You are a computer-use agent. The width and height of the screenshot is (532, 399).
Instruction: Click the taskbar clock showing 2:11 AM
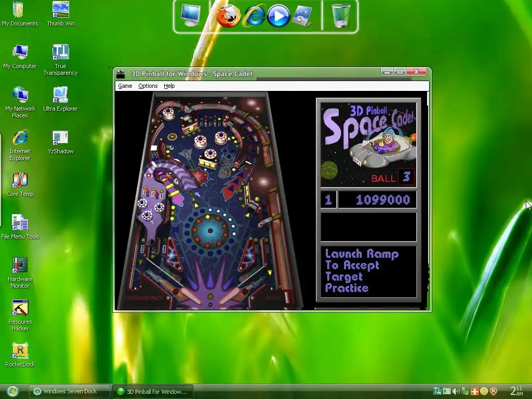(x=516, y=391)
